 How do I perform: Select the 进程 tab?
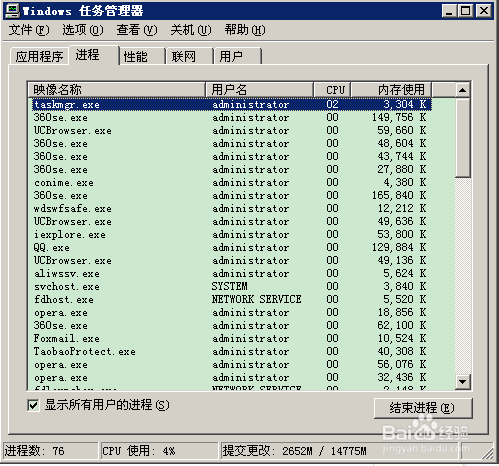click(x=94, y=55)
